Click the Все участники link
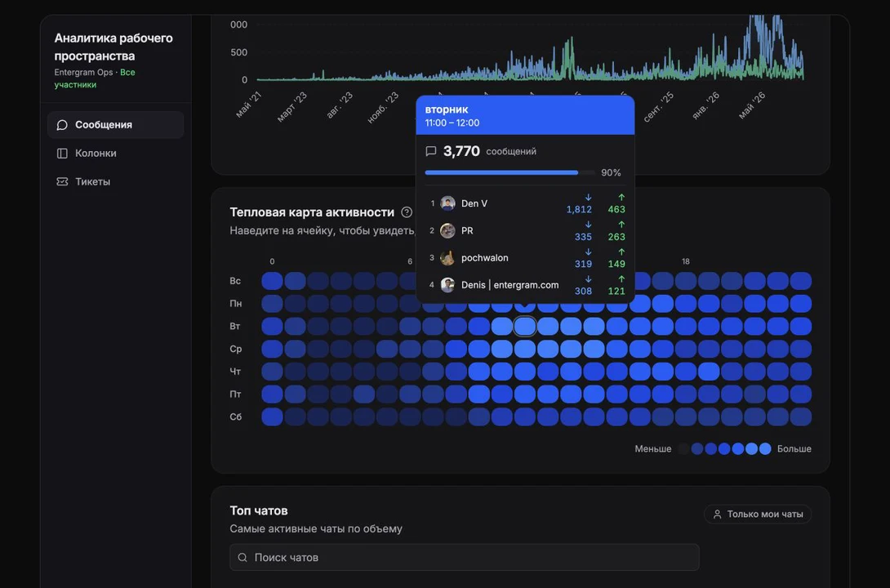Screen dimensions: 890x588 [x=94, y=78]
